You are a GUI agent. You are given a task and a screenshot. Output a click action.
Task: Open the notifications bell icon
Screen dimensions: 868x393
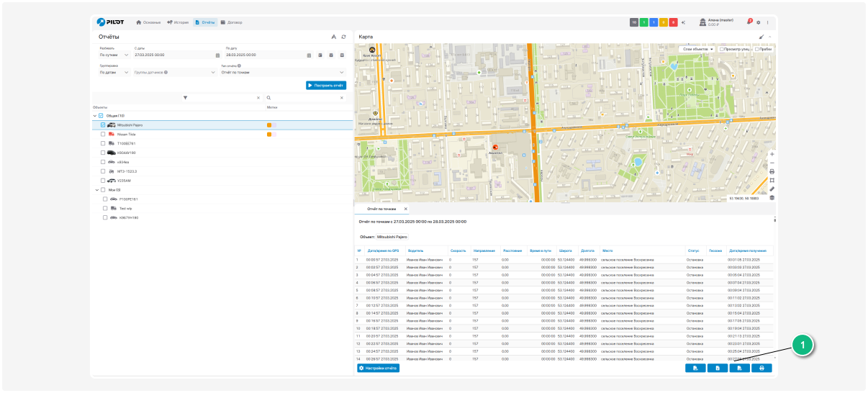point(749,22)
